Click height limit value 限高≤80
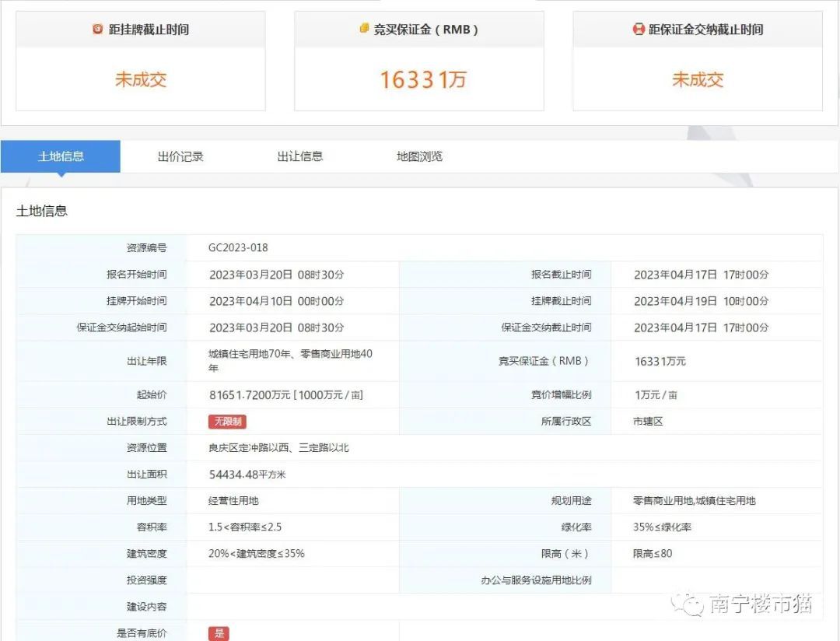This screenshot has height=641, width=840. (x=653, y=554)
